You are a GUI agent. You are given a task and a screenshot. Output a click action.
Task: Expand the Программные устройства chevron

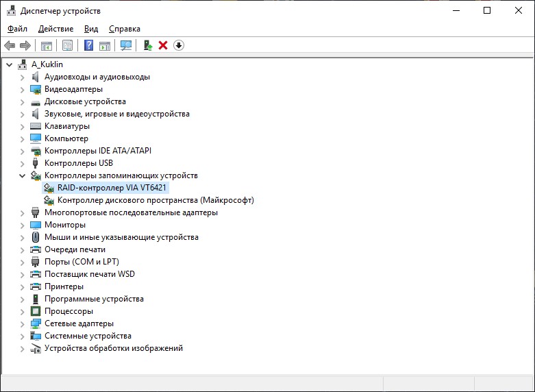point(23,299)
